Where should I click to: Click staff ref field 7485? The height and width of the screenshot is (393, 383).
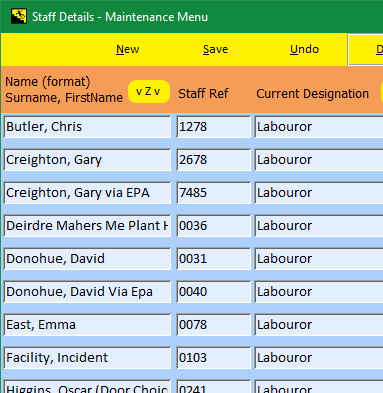(x=214, y=193)
